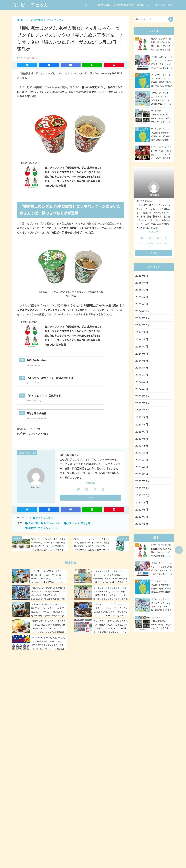Click Facebook share button below author box
Viewport: 186px width, 868px height.
click(49, 510)
